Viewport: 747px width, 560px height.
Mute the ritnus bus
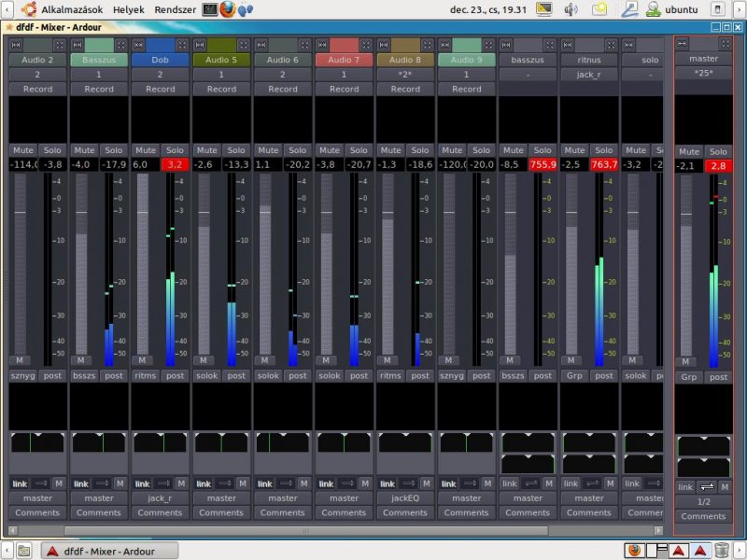tap(574, 150)
